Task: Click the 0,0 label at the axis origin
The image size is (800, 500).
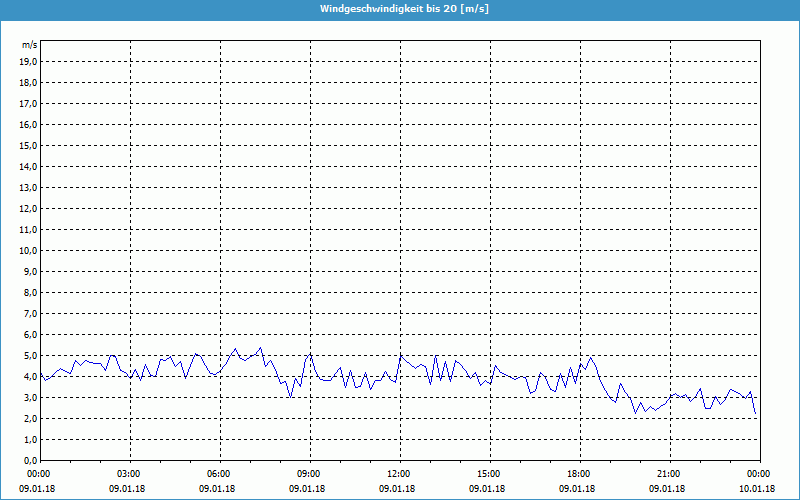Action: pyautogui.click(x=30, y=460)
